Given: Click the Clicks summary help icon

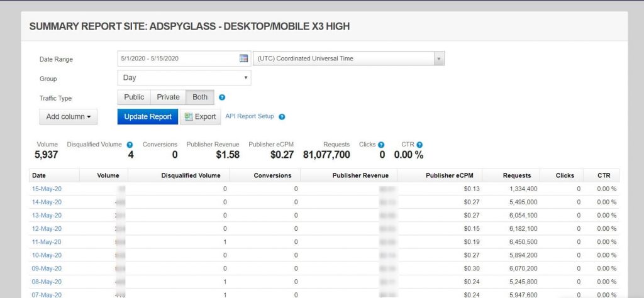Looking at the screenshot, I should tap(382, 145).
